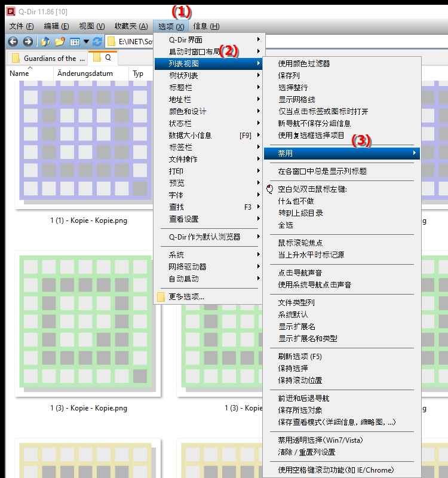Viewport: 448px width, 478px height.
Task: Go forward with the right arrow button
Action: (x=27, y=41)
